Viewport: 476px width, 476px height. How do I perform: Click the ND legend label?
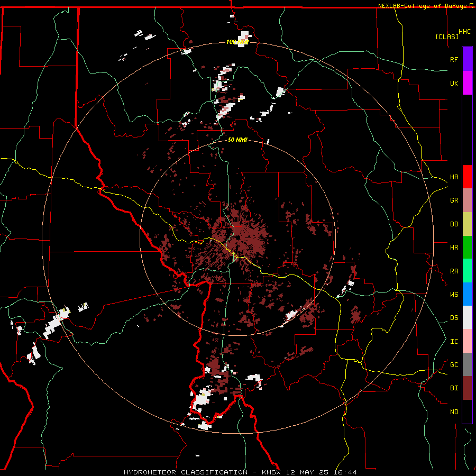pos(454,412)
